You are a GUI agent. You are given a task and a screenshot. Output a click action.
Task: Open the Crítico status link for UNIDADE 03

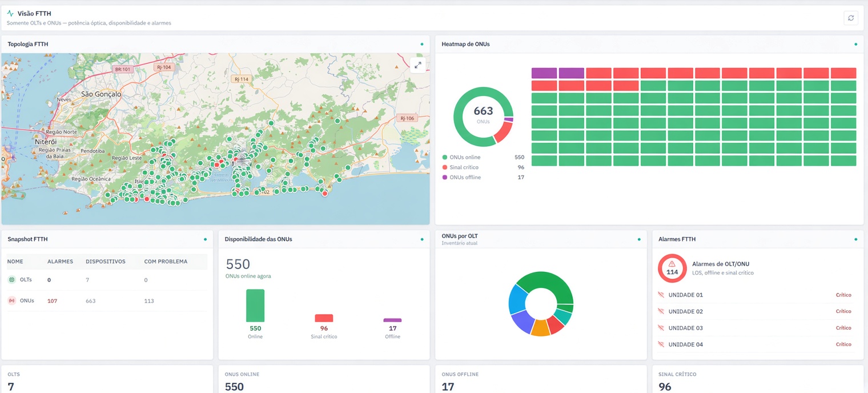(843, 328)
